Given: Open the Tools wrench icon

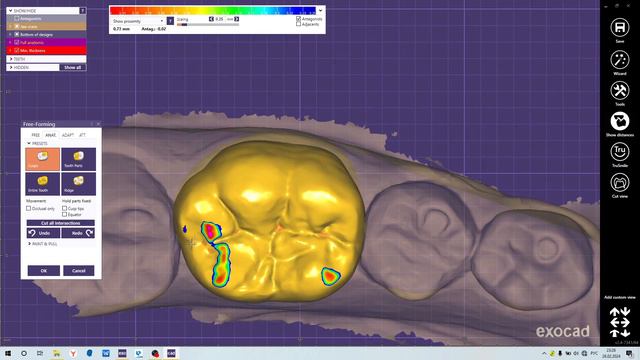Looking at the screenshot, I should (620, 90).
